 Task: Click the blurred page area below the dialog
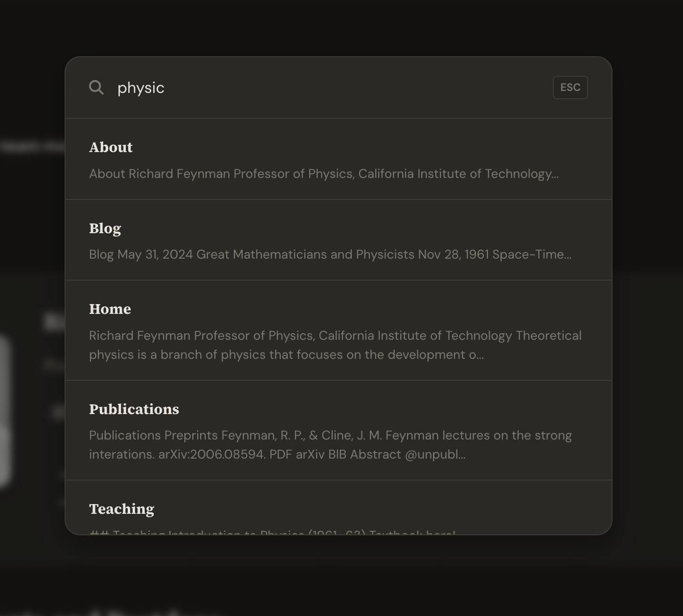click(x=341, y=577)
